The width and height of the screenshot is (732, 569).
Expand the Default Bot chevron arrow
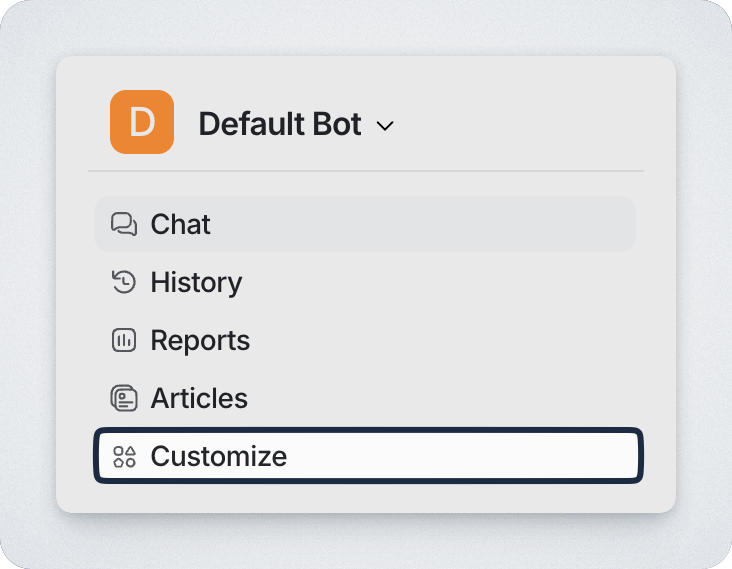click(385, 126)
